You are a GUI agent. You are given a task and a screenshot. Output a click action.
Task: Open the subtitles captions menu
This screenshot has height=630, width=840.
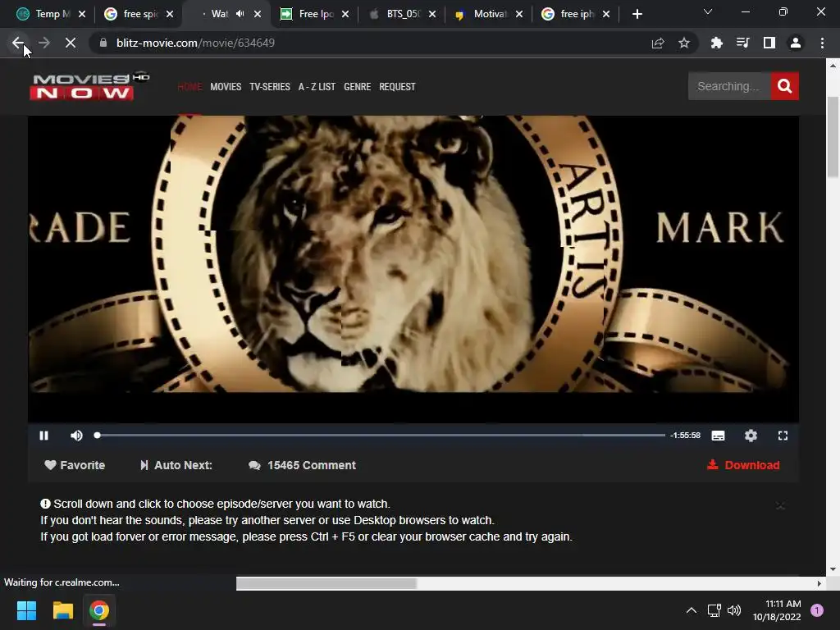pyautogui.click(x=718, y=436)
